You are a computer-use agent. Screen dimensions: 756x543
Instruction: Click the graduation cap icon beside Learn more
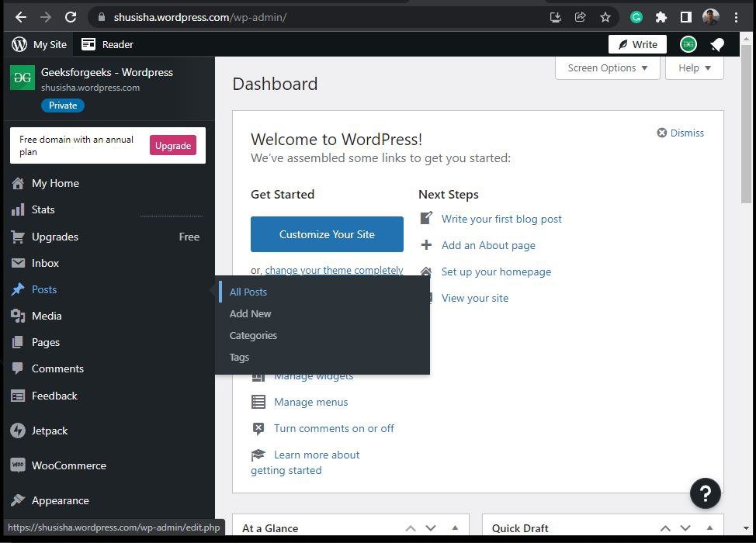pyautogui.click(x=258, y=455)
